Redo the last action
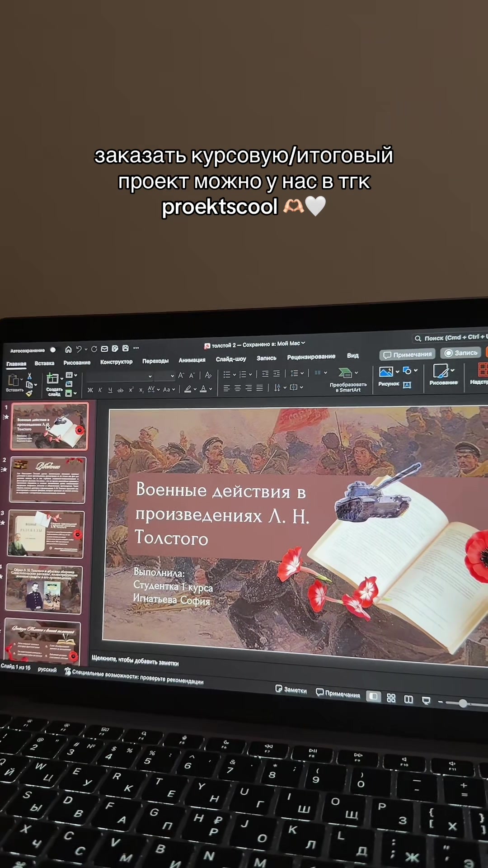Image resolution: width=488 pixels, height=868 pixels. tap(94, 349)
